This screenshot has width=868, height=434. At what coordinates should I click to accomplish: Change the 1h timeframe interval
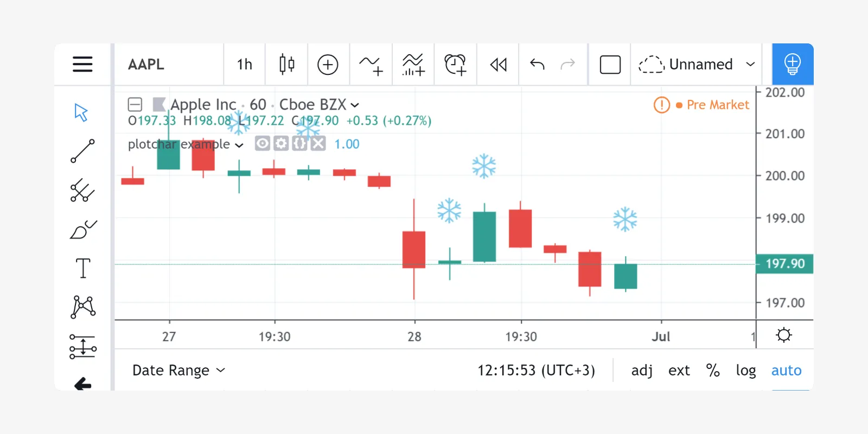(245, 65)
